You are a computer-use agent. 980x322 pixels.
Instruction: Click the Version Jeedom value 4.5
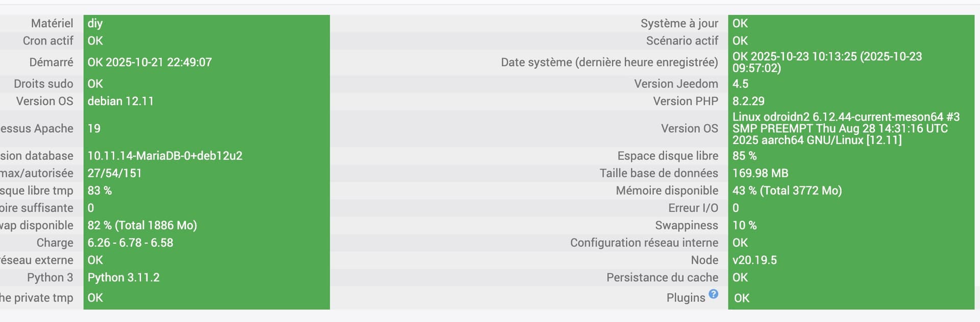pyautogui.click(x=740, y=84)
